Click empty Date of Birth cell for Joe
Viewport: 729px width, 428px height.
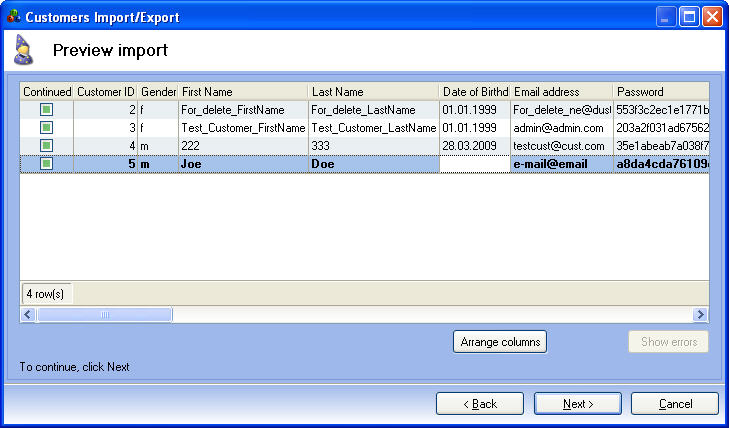click(475, 164)
